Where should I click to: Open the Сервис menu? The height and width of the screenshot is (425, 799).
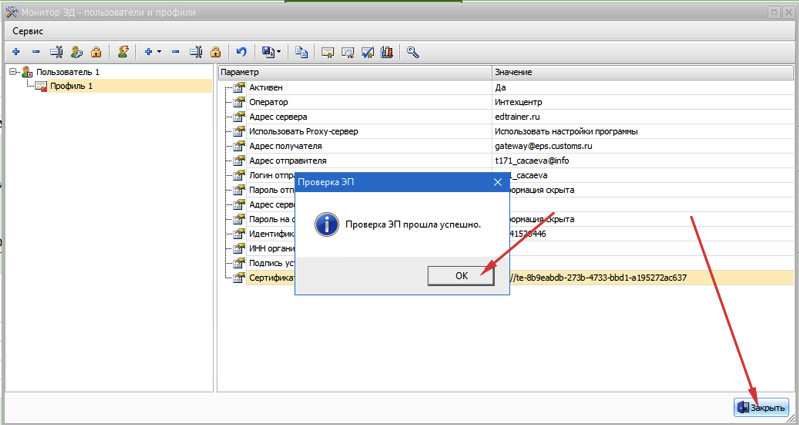[x=27, y=31]
